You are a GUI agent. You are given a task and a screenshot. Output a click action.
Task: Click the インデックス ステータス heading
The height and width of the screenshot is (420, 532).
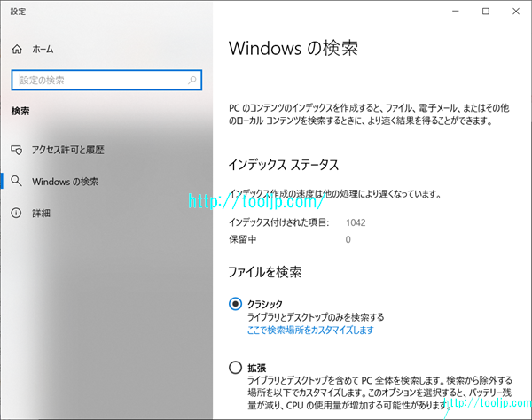(284, 165)
